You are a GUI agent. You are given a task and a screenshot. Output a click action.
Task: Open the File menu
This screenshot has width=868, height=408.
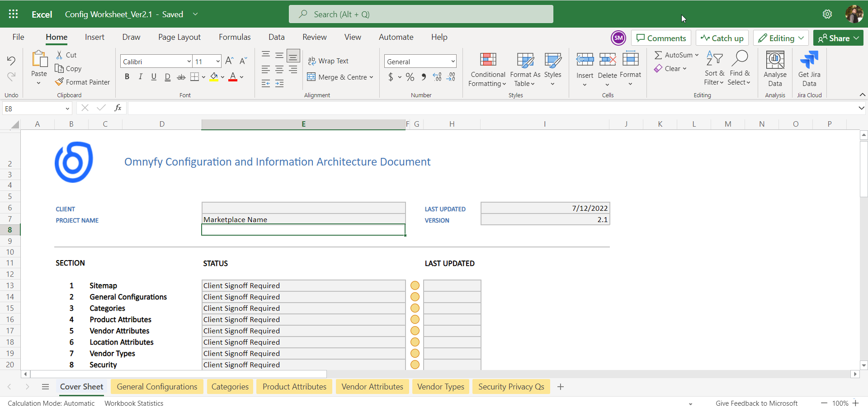pyautogui.click(x=18, y=37)
